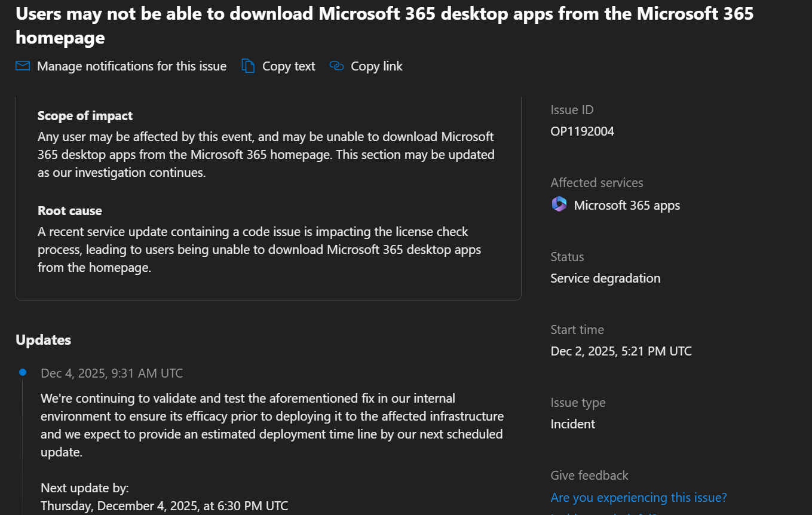Click the "Start time" label
812x515 pixels.
click(x=577, y=330)
